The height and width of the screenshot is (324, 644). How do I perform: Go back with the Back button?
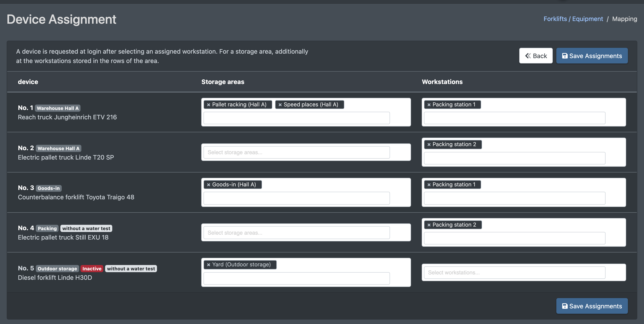[x=536, y=56]
